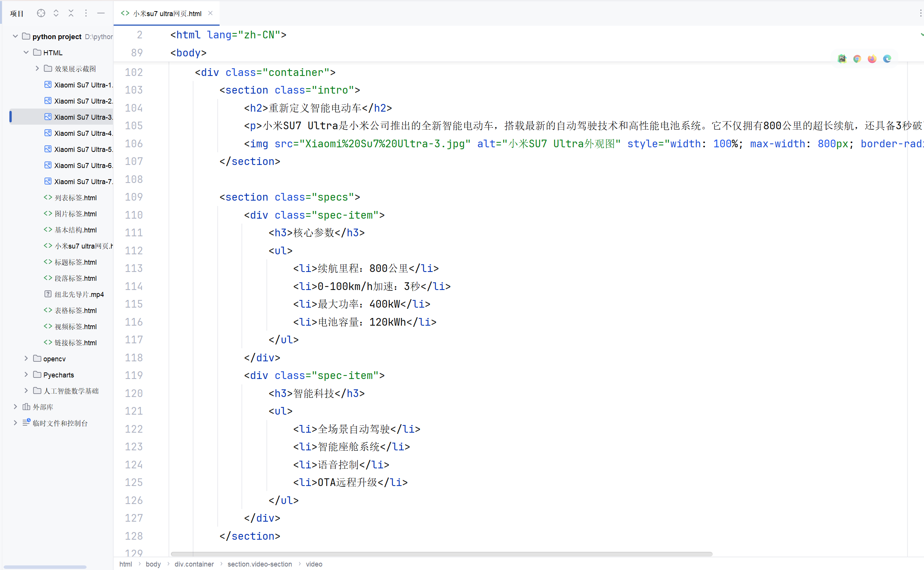Click section.video-section breadcrumb
Viewport: 924px width, 570px height.
pos(260,564)
